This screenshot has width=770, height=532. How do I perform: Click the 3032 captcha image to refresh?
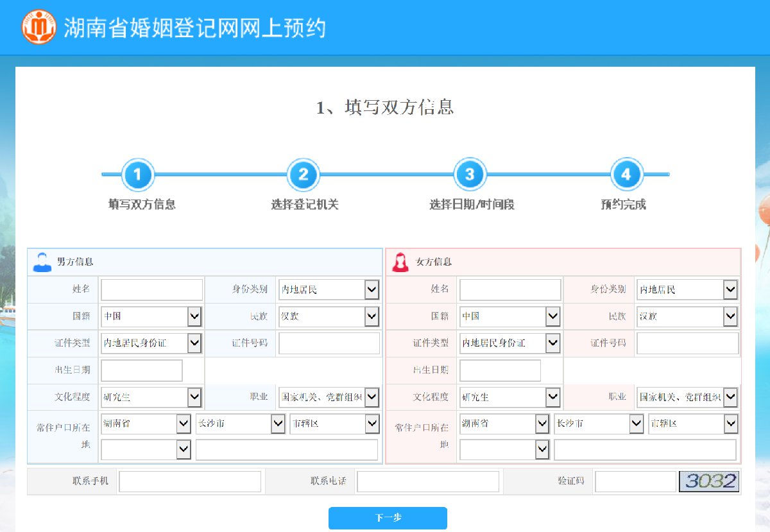tap(709, 481)
